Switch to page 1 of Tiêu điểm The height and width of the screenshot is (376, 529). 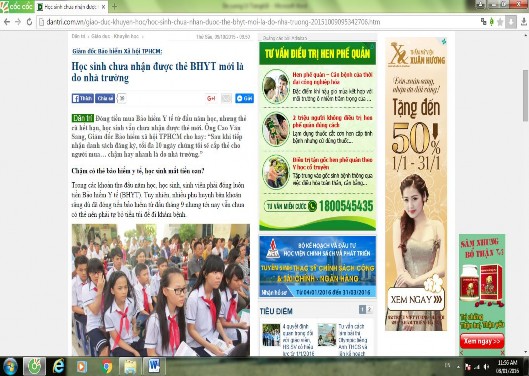coord(362,309)
